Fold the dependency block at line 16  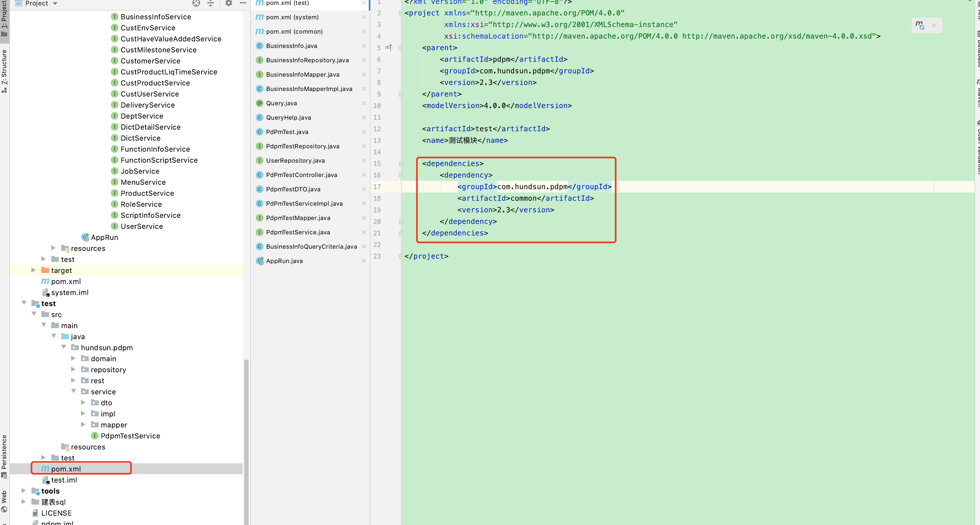(401, 175)
